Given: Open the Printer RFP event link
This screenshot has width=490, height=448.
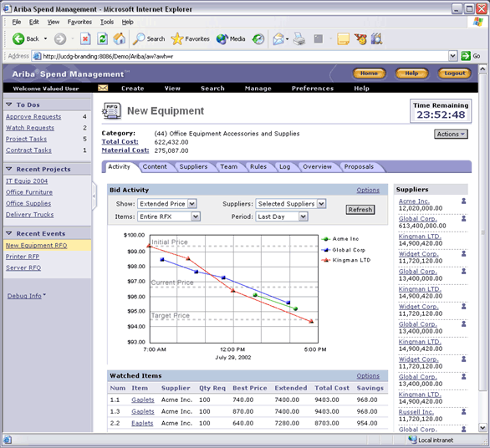Looking at the screenshot, I should (23, 257).
